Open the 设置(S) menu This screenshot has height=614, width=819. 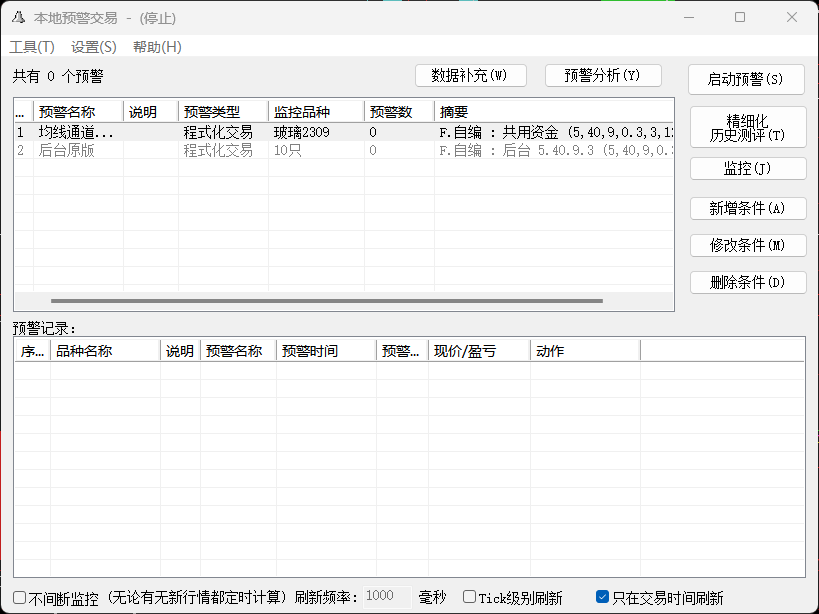pos(94,47)
